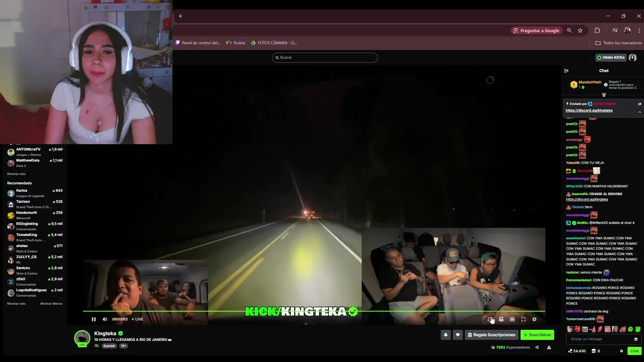Open Santutu recommended channel
Screen dimensions: 644x362
(x=35, y=270)
